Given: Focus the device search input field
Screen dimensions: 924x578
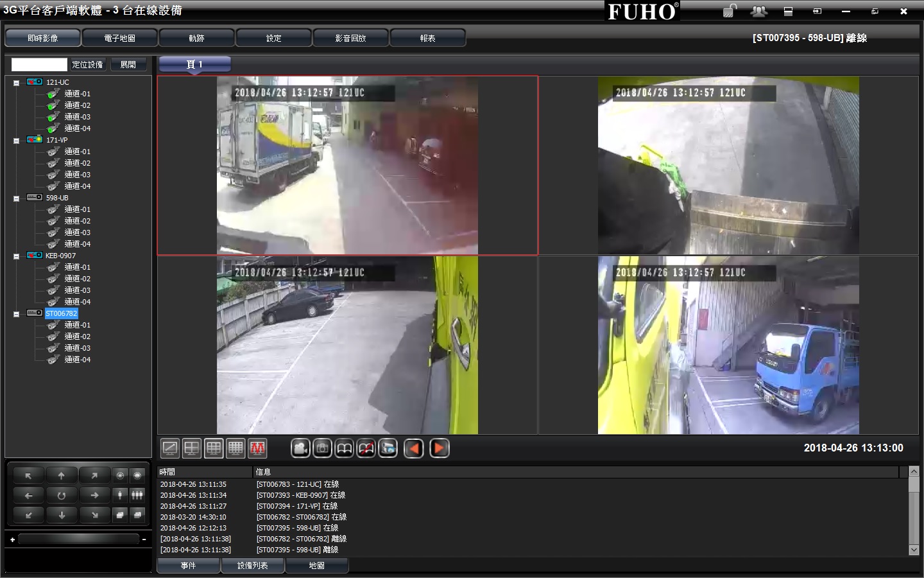Looking at the screenshot, I should [x=39, y=64].
